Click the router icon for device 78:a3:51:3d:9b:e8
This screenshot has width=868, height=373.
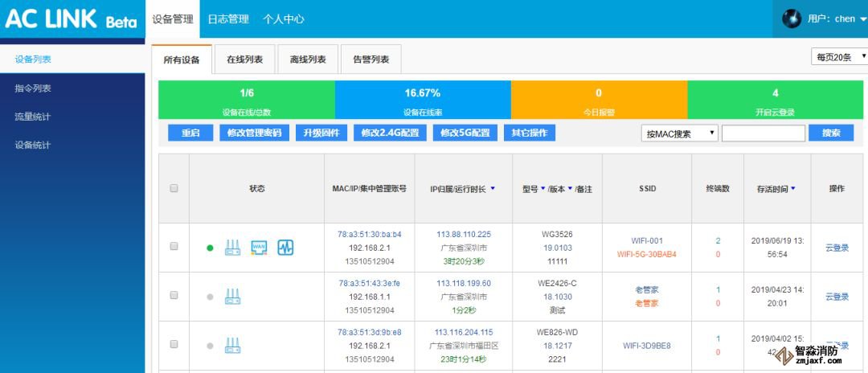232,346
